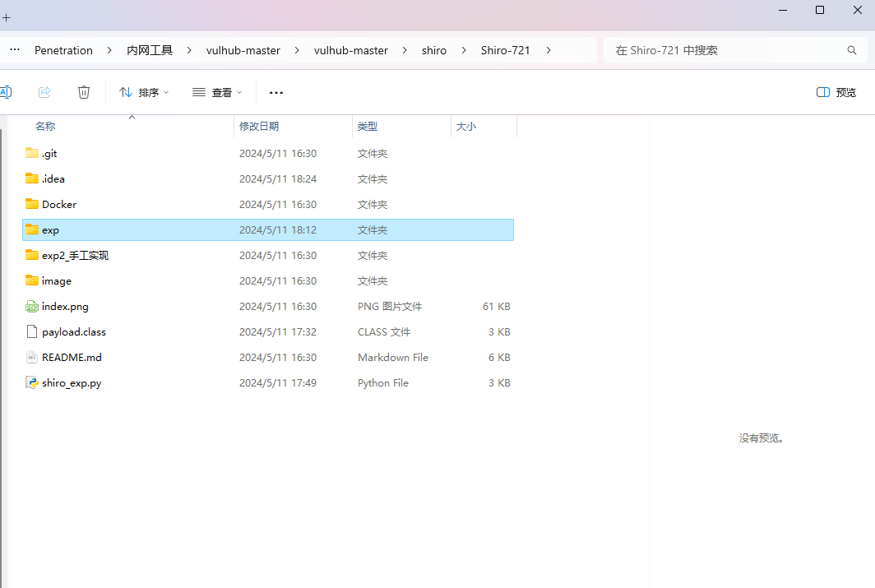Sort by Date modified (修改日期) column

pos(259,126)
